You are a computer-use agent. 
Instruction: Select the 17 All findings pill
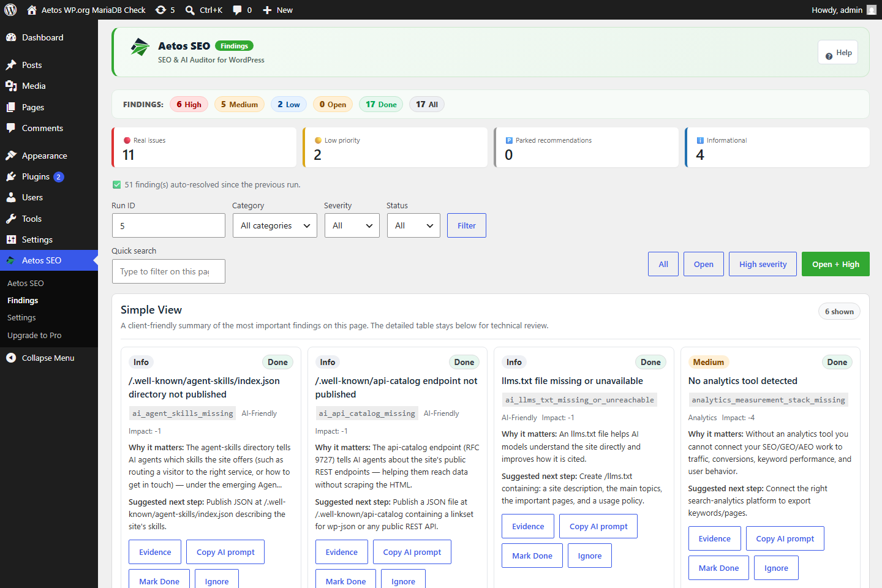pos(427,104)
